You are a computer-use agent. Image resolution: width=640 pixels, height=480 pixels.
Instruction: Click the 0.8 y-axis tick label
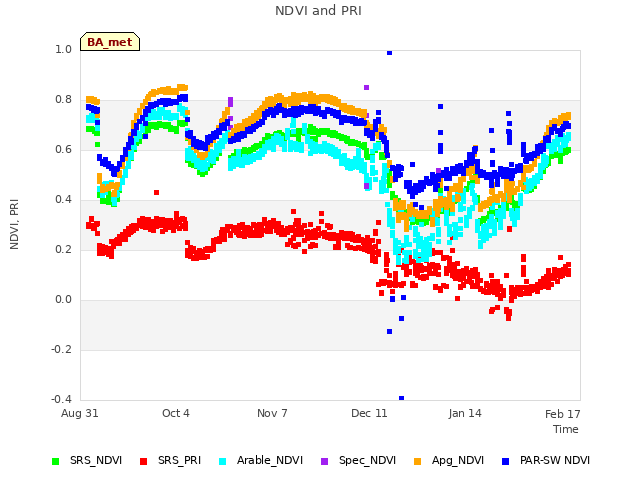pos(64,100)
